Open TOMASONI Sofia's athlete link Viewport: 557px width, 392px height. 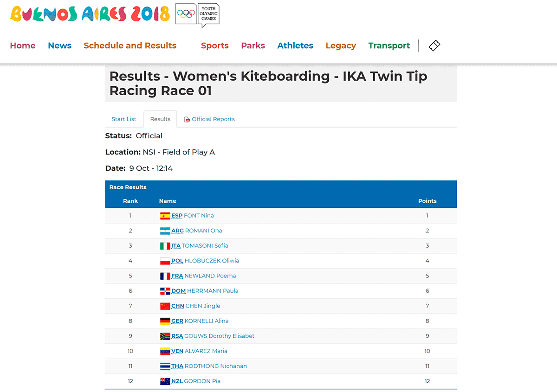point(205,246)
